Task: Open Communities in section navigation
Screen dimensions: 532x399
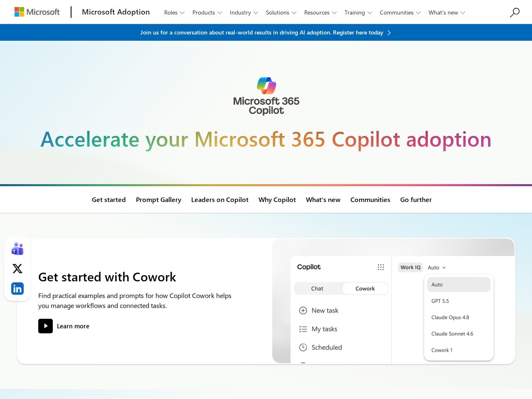Action: [x=370, y=199]
